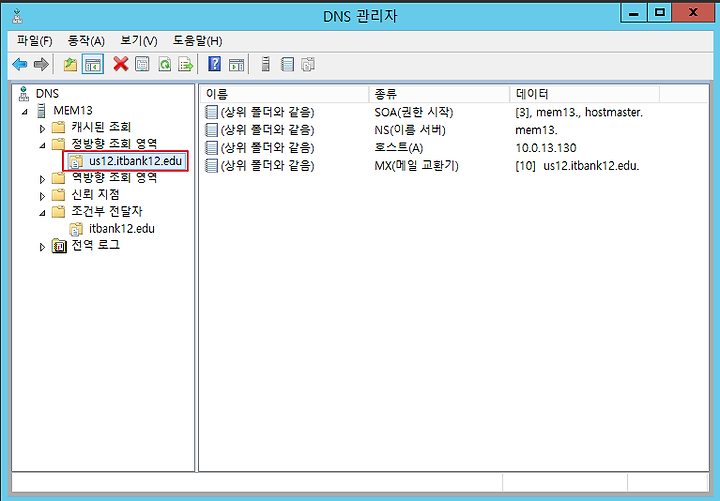Click data '[10] us12.itbank12.edu.'
720x501 pixels.
[x=577, y=165]
